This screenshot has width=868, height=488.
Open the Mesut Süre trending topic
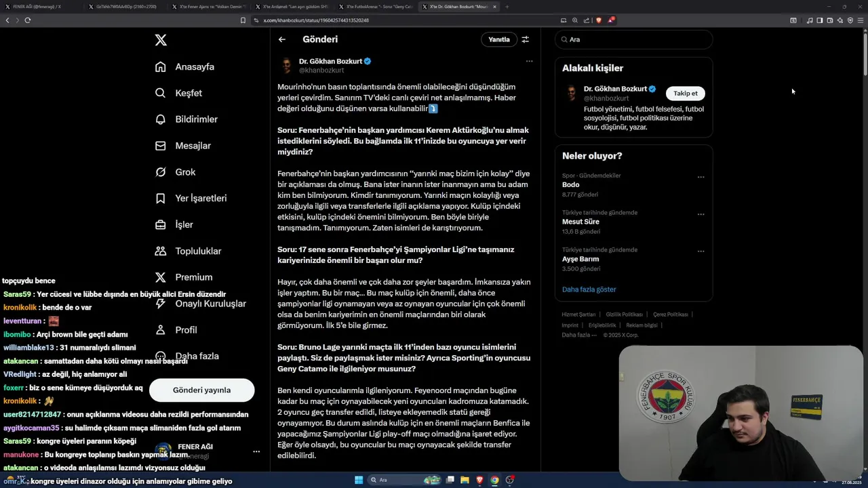(581, 222)
